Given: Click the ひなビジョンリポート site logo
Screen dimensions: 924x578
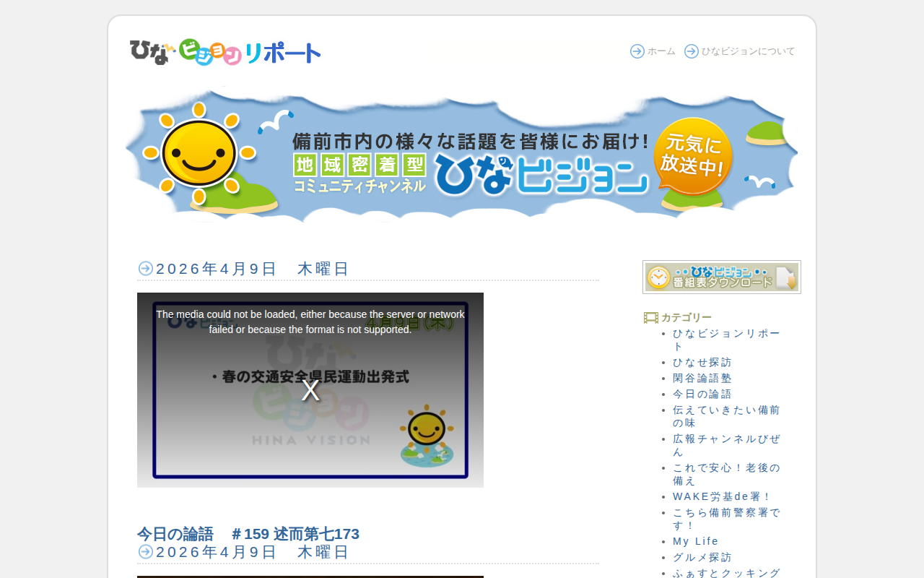Looking at the screenshot, I should pos(225,52).
